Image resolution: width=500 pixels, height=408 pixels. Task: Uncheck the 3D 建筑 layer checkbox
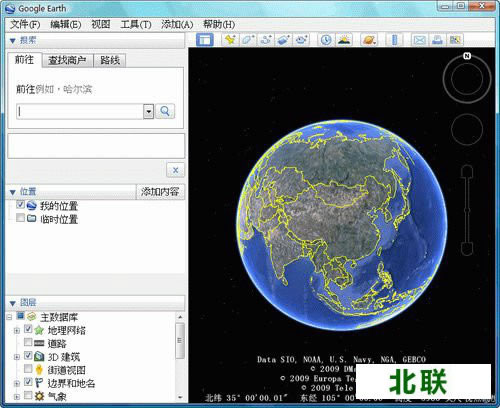tap(28, 355)
